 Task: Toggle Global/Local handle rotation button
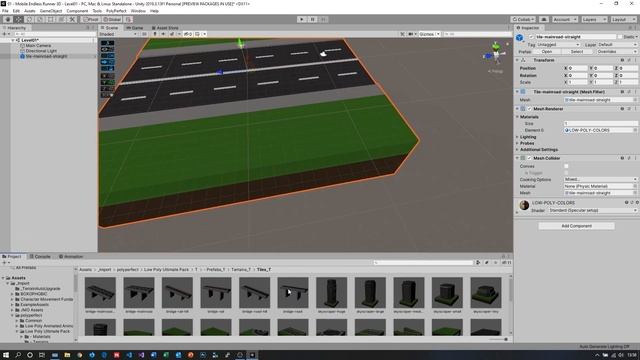pos(112,19)
